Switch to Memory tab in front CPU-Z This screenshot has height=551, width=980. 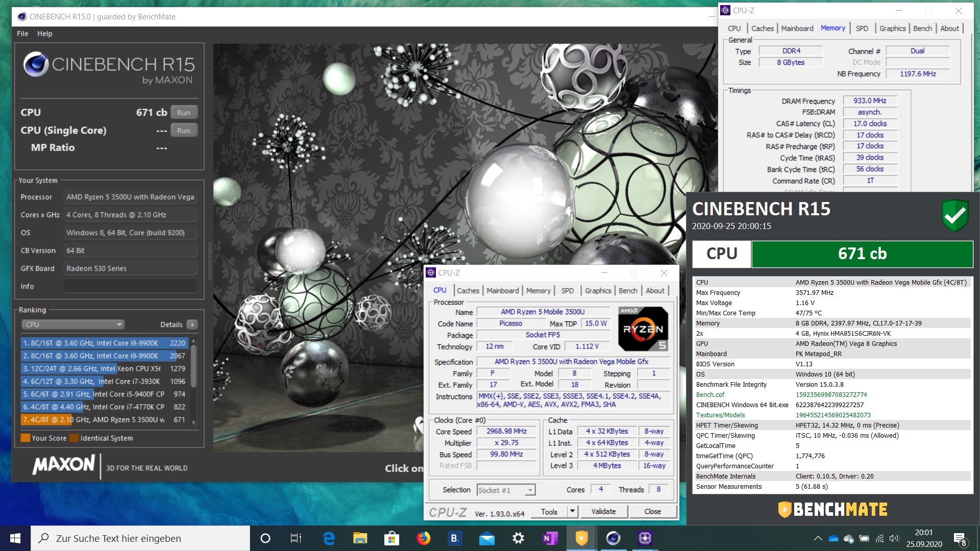click(538, 291)
